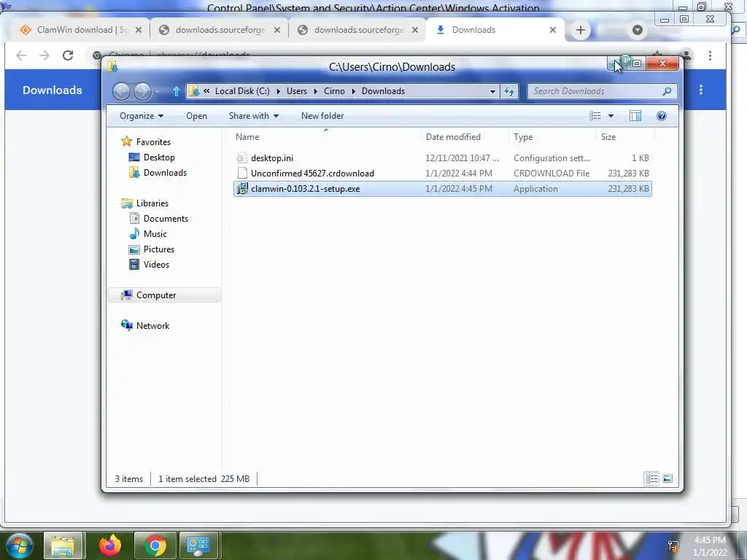Screen dimensions: 747x560
Task: Open Documents library in sidebar
Action: click(x=166, y=219)
